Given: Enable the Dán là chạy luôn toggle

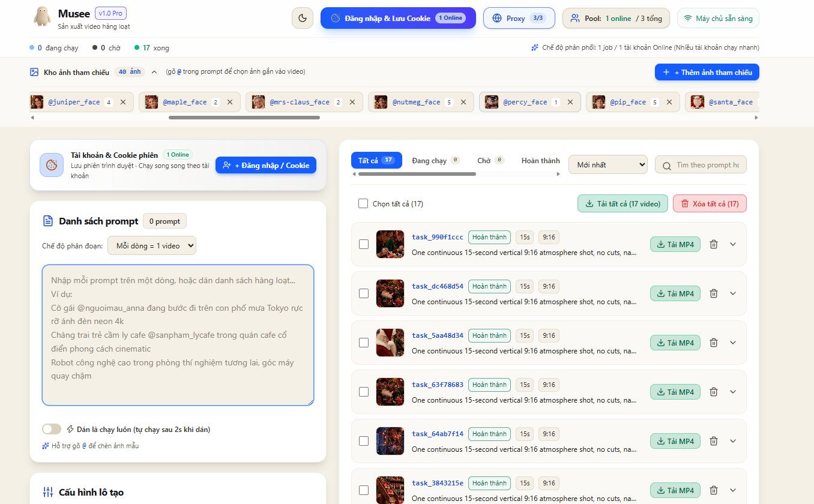Looking at the screenshot, I should point(52,429).
